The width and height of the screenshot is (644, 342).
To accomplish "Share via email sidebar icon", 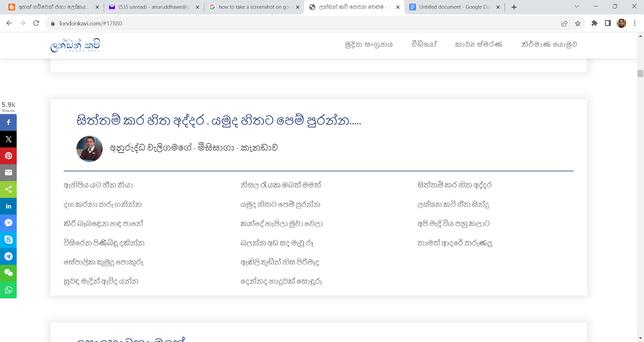I will click(x=8, y=173).
